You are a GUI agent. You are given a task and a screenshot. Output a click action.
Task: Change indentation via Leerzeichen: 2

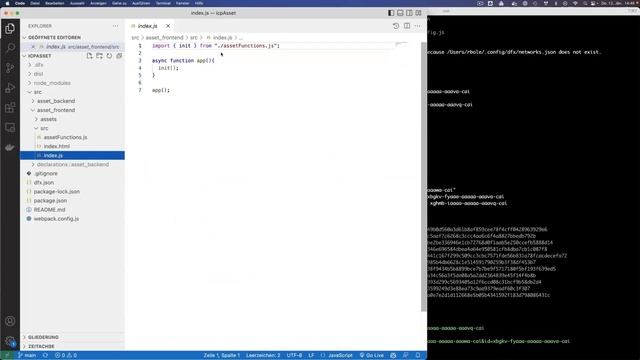tap(263, 356)
